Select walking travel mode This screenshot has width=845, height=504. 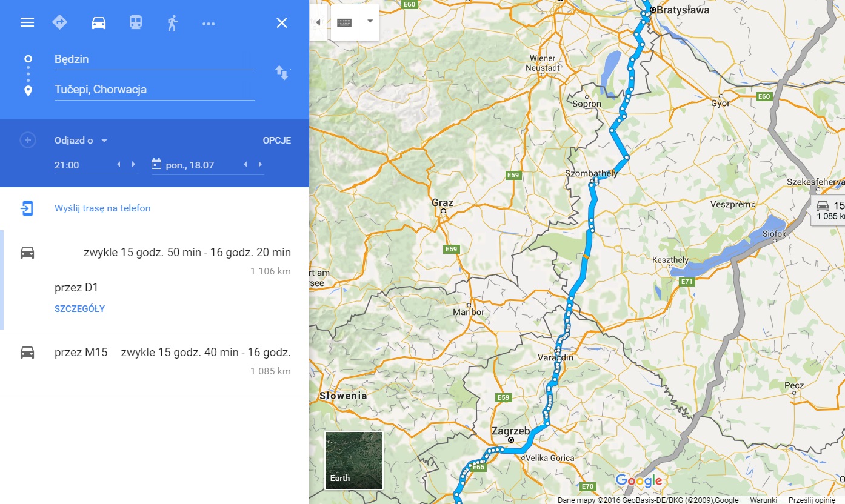click(x=173, y=23)
